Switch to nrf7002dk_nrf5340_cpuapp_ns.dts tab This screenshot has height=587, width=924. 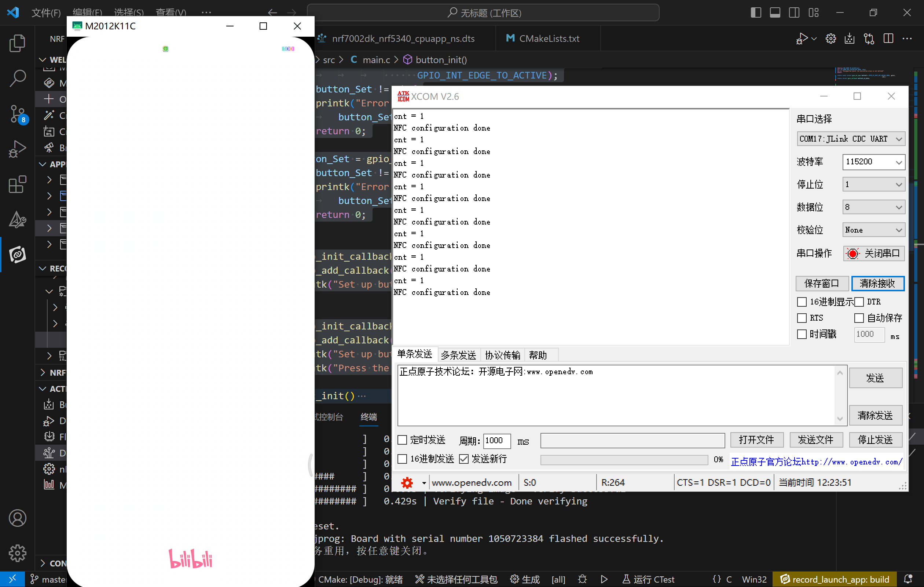tap(403, 39)
